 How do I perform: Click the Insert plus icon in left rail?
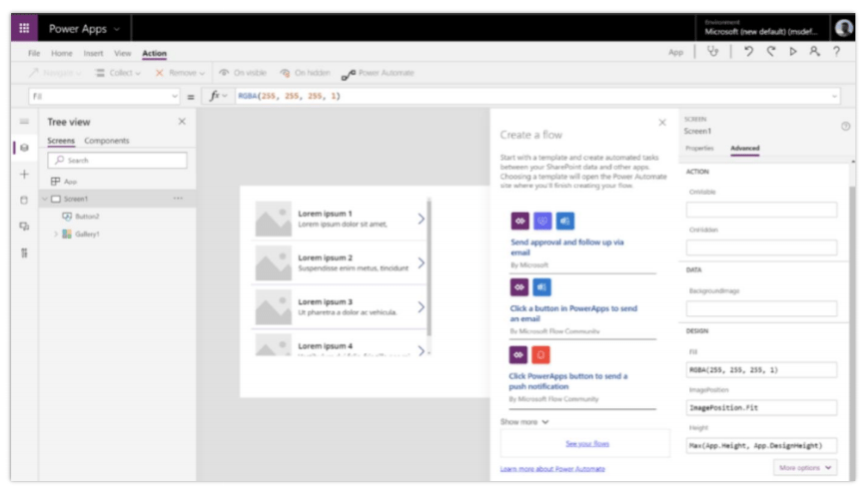point(24,174)
